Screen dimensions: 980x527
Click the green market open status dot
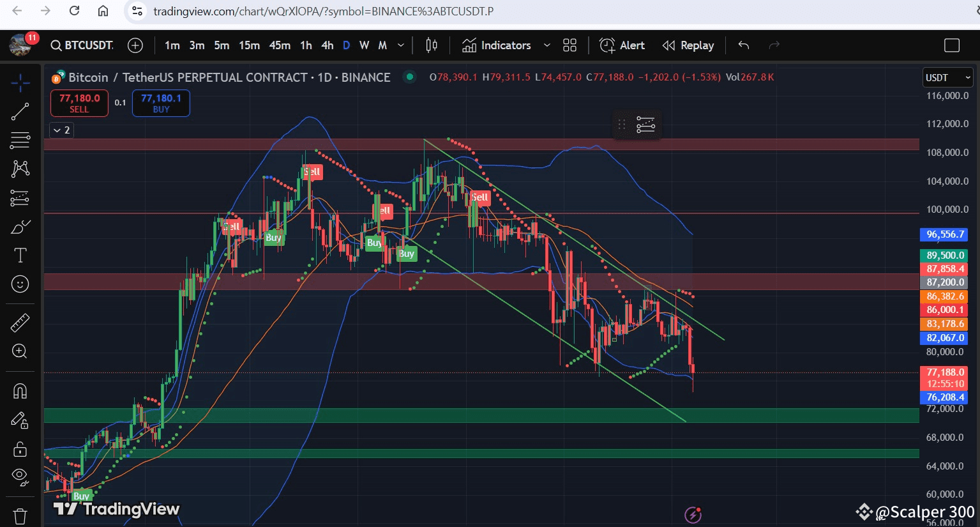click(x=410, y=77)
